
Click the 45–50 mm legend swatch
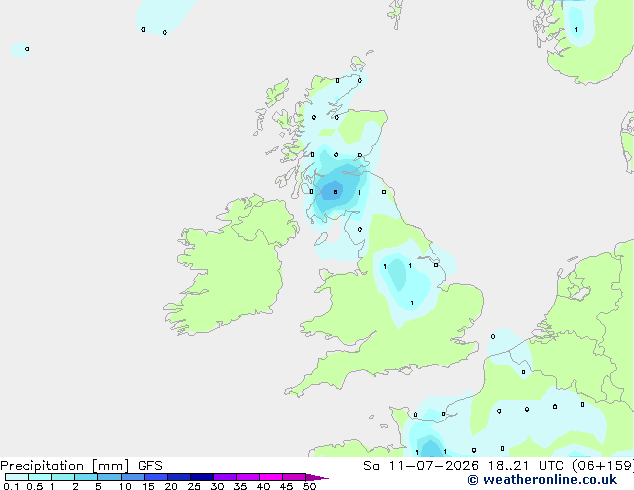coord(294,477)
